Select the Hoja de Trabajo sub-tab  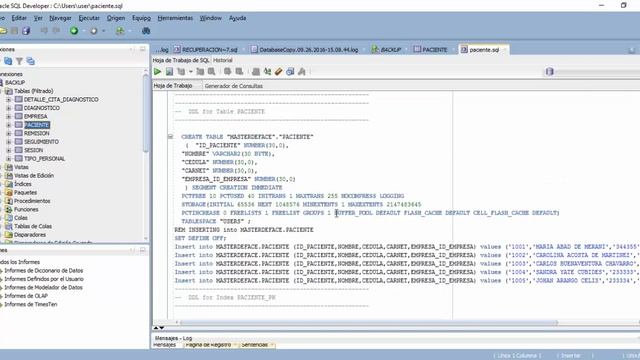coord(173,86)
